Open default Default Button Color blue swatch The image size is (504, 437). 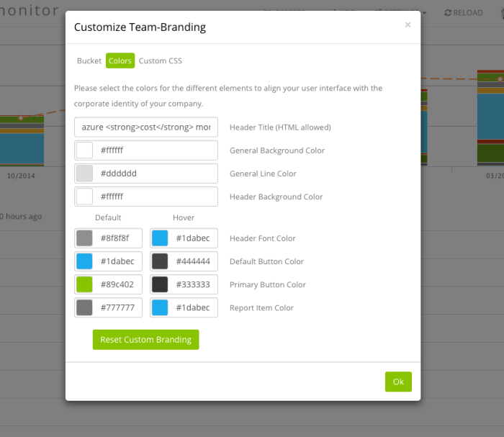pyautogui.click(x=84, y=261)
